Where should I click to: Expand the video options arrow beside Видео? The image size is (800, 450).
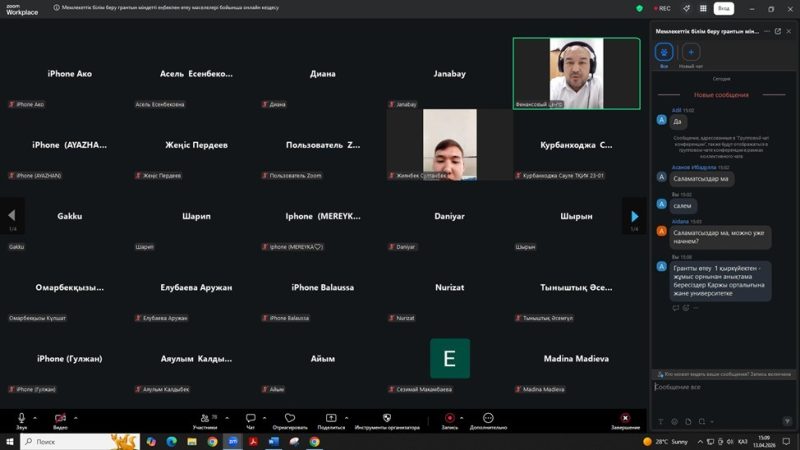(x=75, y=417)
